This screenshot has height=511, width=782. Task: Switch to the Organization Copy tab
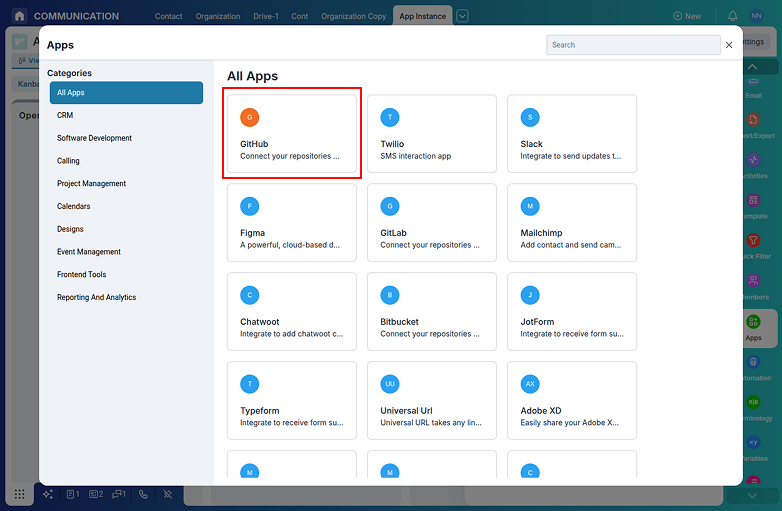[x=354, y=16]
